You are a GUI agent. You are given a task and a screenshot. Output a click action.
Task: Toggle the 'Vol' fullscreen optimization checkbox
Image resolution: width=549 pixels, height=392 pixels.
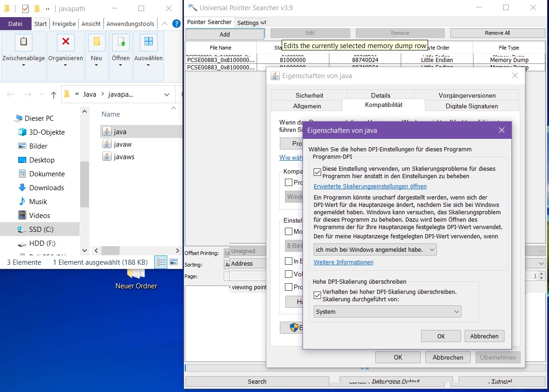click(289, 274)
